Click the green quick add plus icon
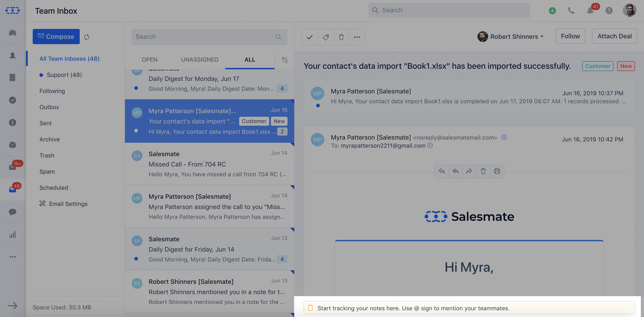The width and height of the screenshot is (644, 317). [552, 11]
